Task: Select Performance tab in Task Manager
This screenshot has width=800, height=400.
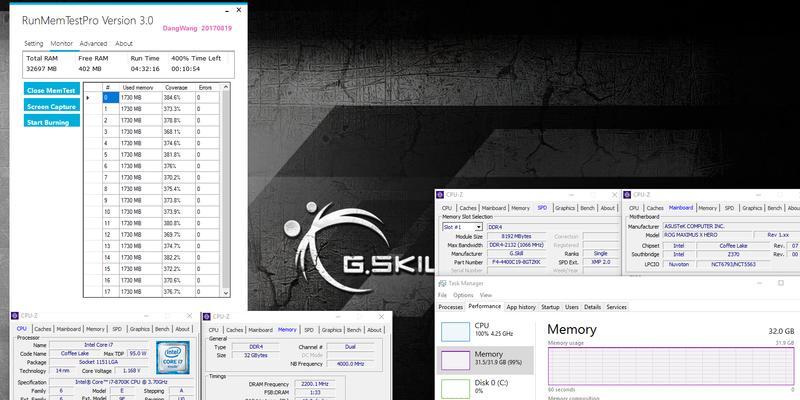Action: pos(484,307)
